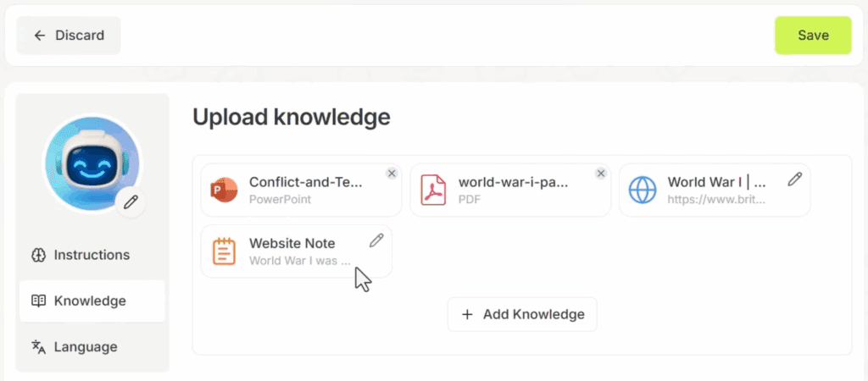Open the Conflict-and-Te PowerPoint card
The image size is (868, 381).
[x=301, y=190]
